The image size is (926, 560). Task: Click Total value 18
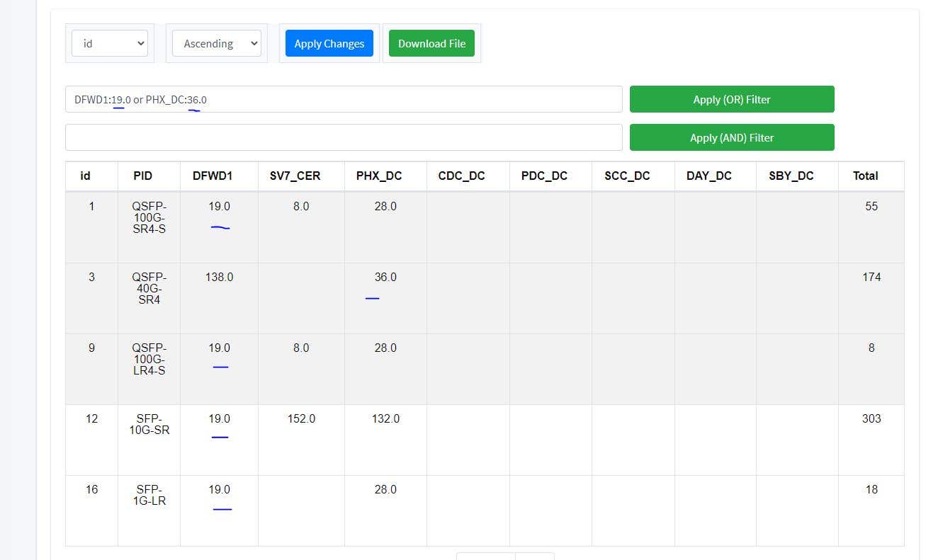click(x=871, y=489)
